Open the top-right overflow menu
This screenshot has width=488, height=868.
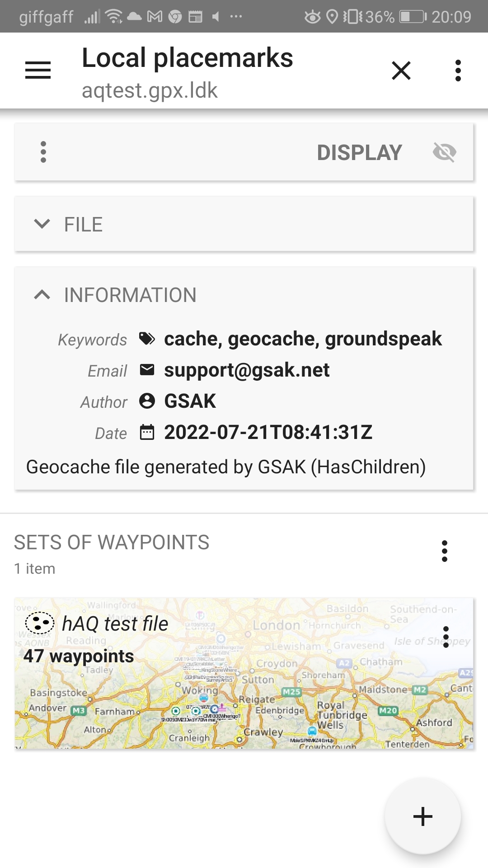458,71
